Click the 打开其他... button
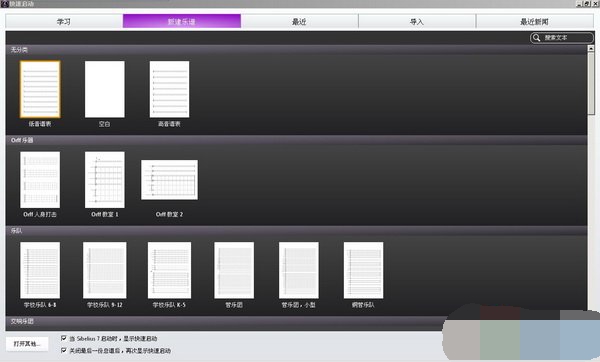The width and height of the screenshot is (600, 362). pyautogui.click(x=27, y=344)
